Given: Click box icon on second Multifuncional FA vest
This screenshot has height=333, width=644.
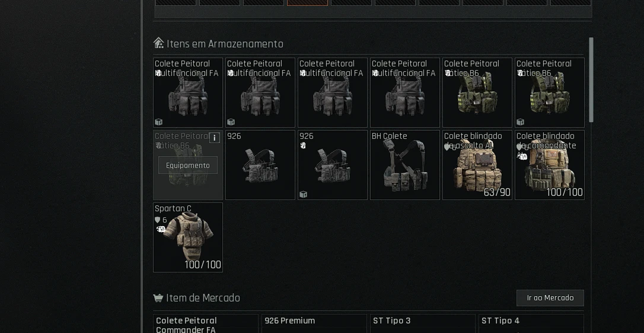Looking at the screenshot, I should 231,122.
